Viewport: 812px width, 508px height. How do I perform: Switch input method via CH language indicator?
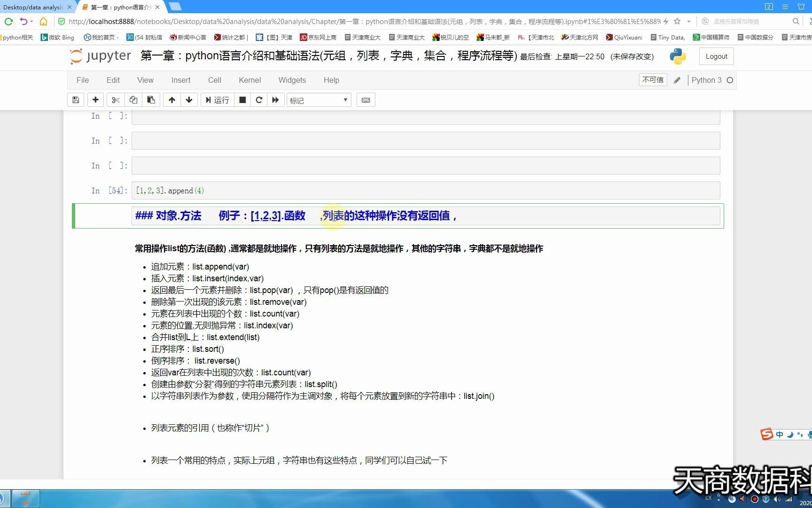click(x=709, y=499)
